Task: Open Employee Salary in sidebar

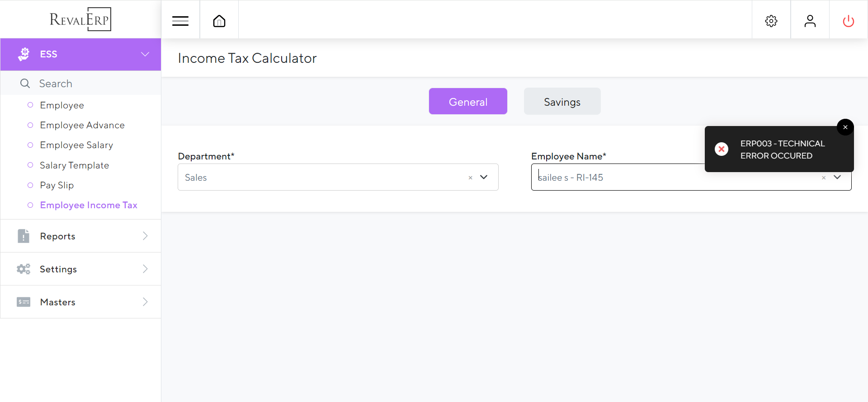Action: click(x=76, y=145)
